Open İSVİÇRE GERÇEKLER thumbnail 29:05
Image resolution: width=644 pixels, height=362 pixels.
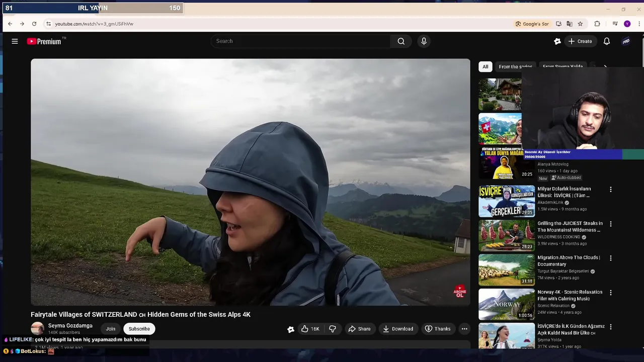[506, 201]
